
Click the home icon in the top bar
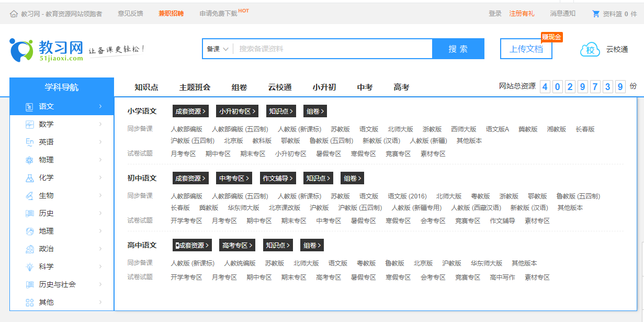click(15, 14)
